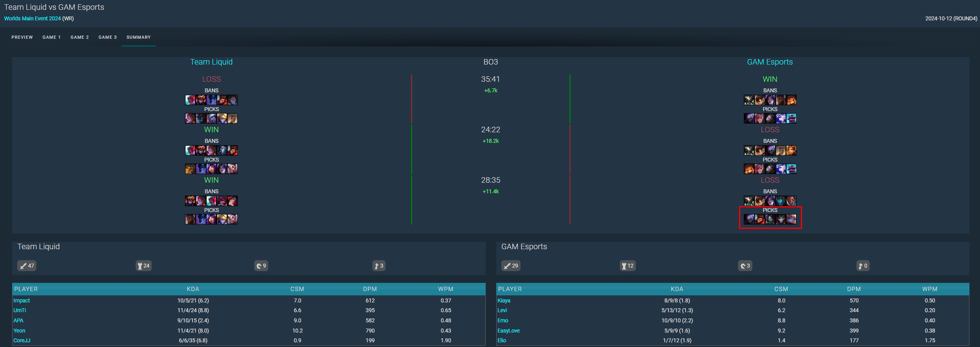Screen dimensions: 980x347
Task: Open player APA's profile link
Action: pyautogui.click(x=18, y=320)
